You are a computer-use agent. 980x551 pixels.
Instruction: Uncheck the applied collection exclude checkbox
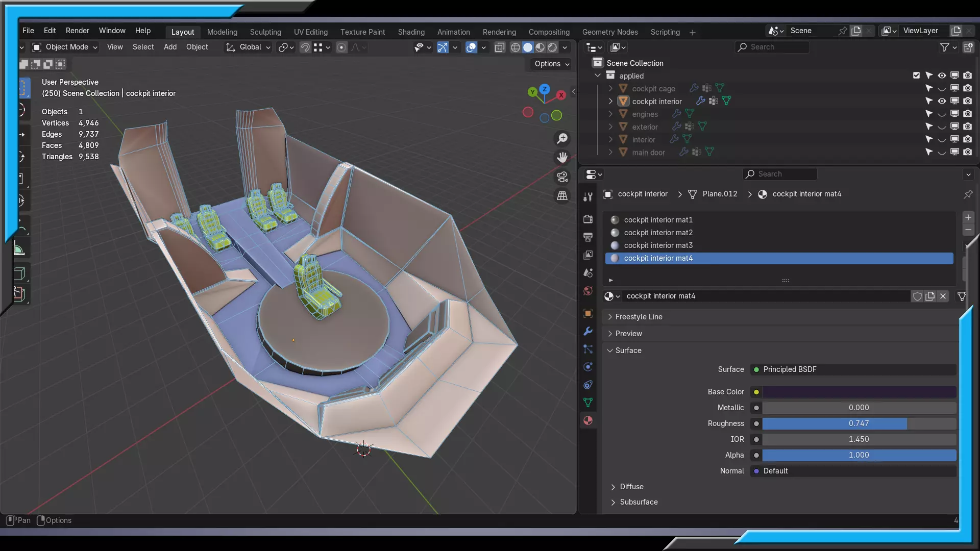point(916,76)
